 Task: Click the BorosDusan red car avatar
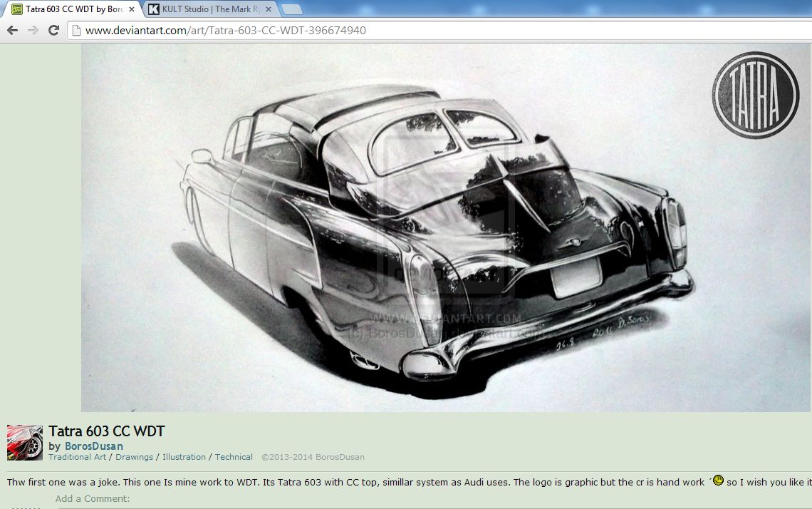(25, 443)
